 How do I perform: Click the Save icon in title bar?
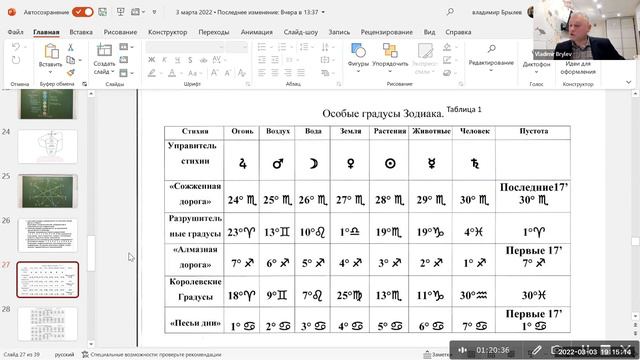click(x=103, y=12)
